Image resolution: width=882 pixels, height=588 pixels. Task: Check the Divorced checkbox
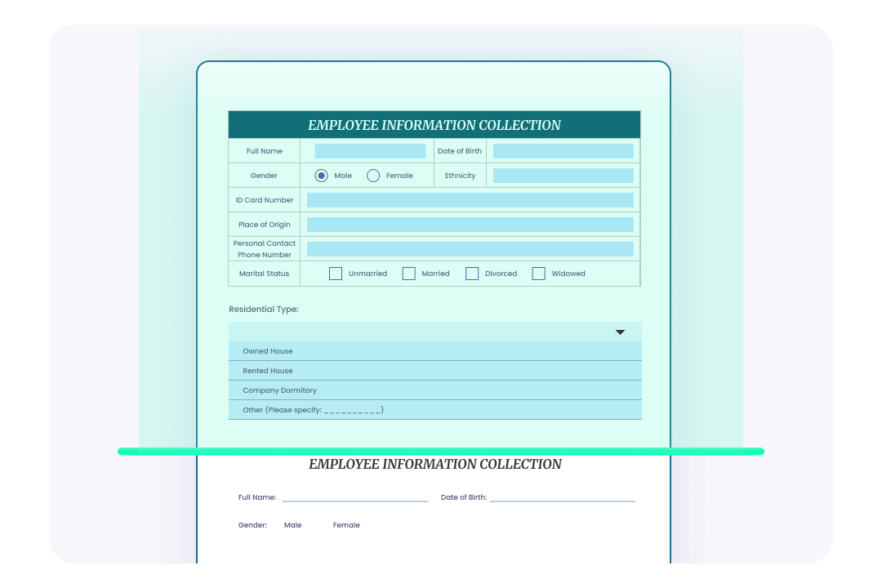coord(472,273)
